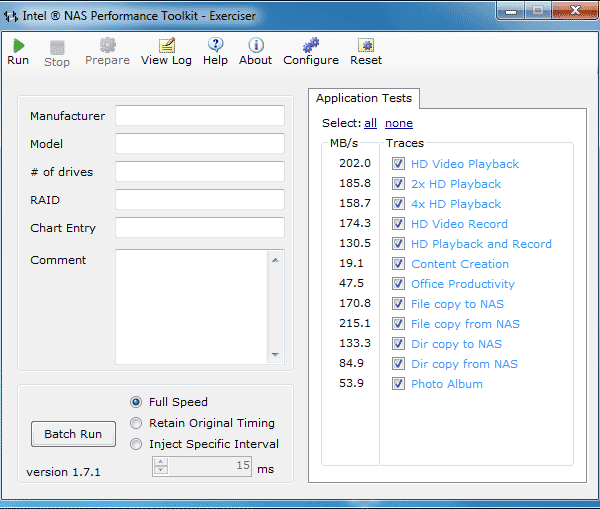Click the 'none' select link
The image size is (600, 509).
[x=399, y=123]
